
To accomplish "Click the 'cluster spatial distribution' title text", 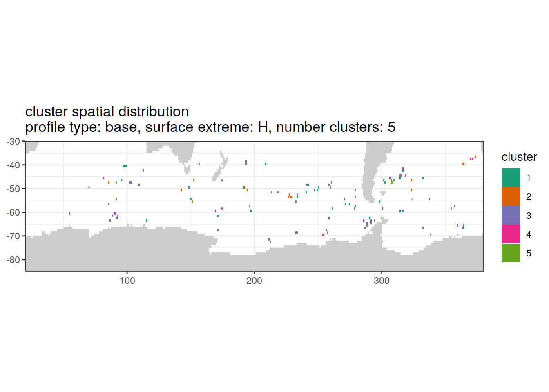I will pyautogui.click(x=107, y=111).
